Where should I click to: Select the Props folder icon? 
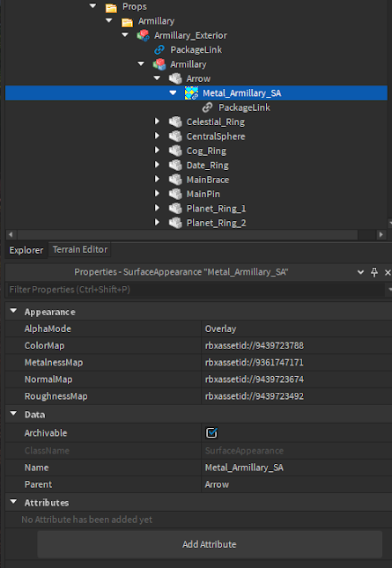coord(111,7)
